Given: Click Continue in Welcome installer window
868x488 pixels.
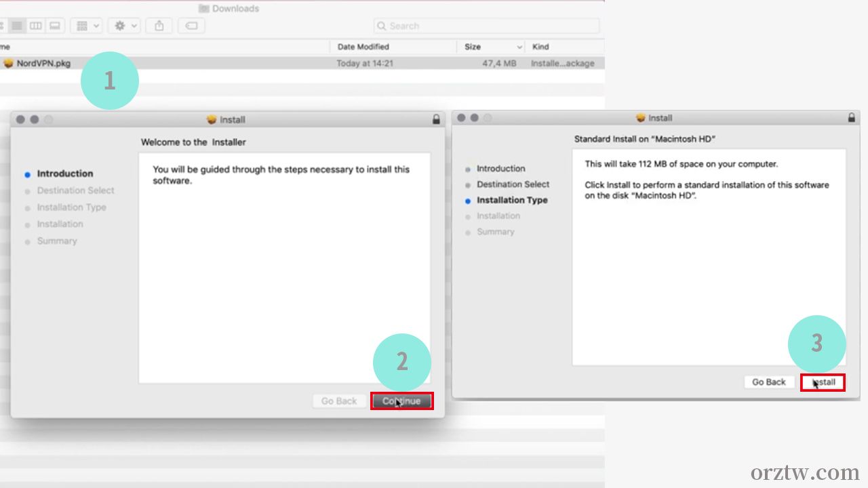Looking at the screenshot, I should click(x=402, y=401).
